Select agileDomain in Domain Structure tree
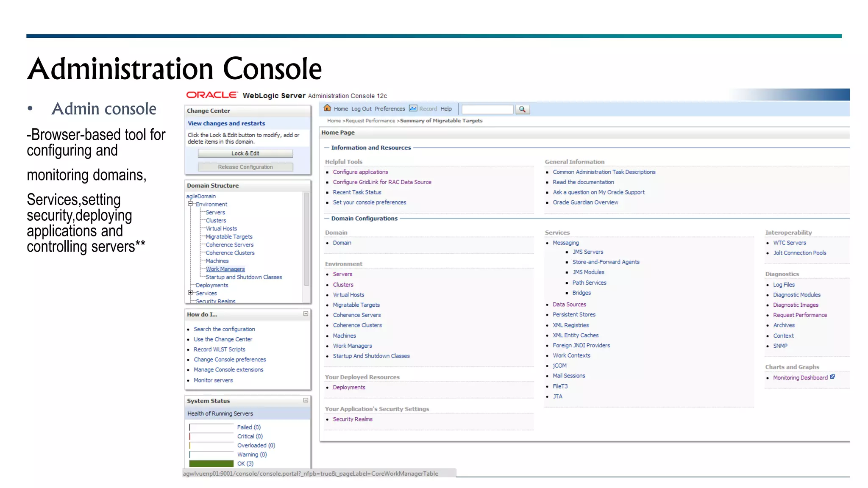Image resolution: width=868 pixels, height=488 pixels. click(x=201, y=196)
